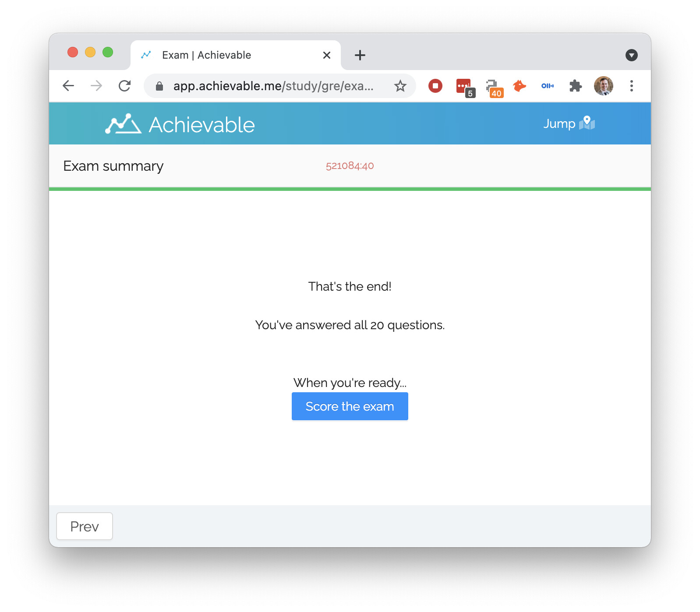Open the Chrome profile avatar
Screen dimensions: 700x612
[x=604, y=86]
